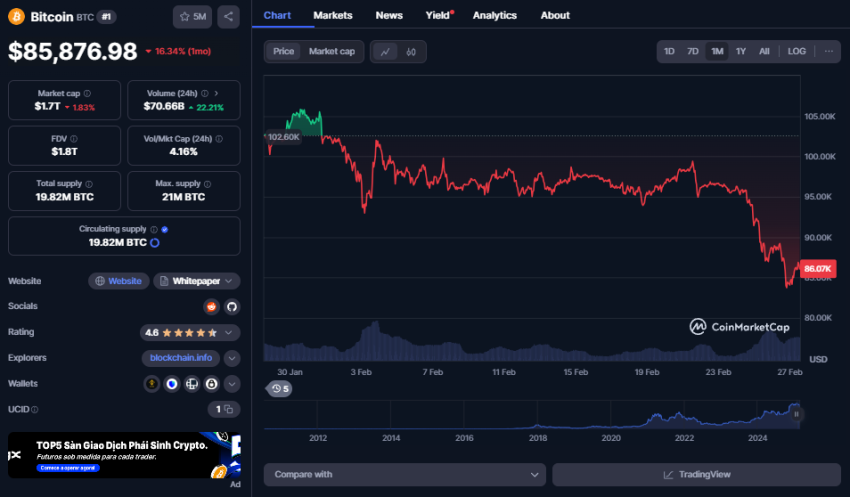Open the TradingView chart button
This screenshot has height=497, width=850.
coord(697,474)
